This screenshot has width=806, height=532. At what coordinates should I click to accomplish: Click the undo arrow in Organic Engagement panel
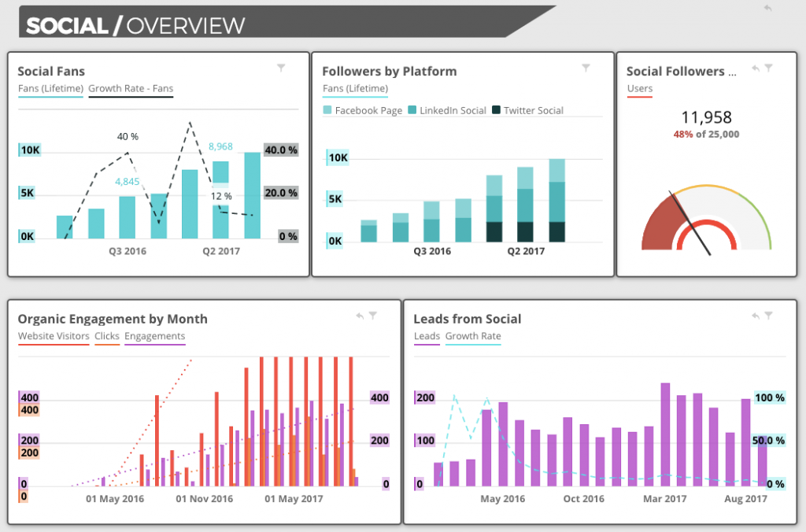click(x=360, y=316)
